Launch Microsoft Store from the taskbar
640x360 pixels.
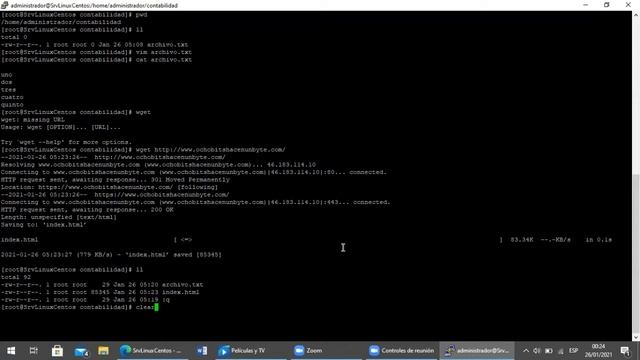(57, 351)
